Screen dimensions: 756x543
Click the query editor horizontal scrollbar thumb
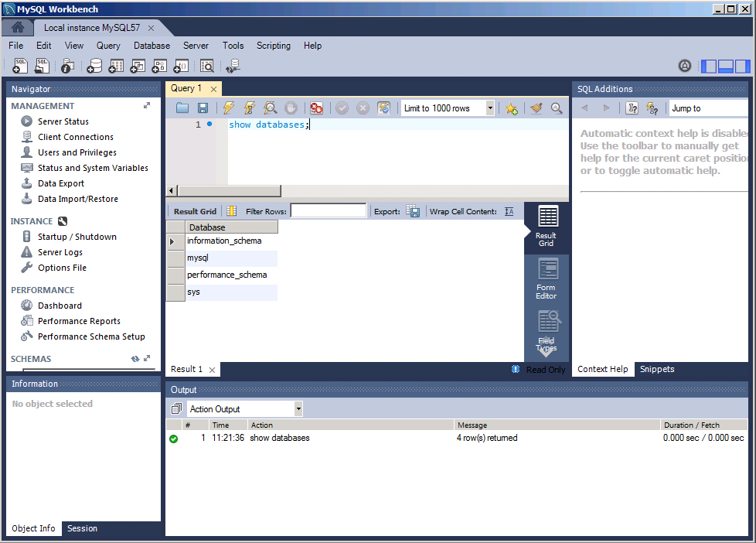coord(229,190)
